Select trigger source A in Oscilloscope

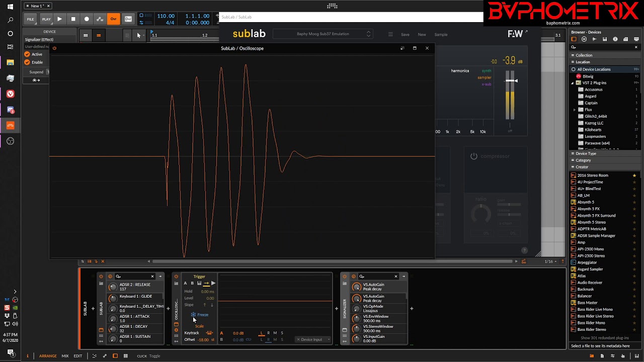185,284
